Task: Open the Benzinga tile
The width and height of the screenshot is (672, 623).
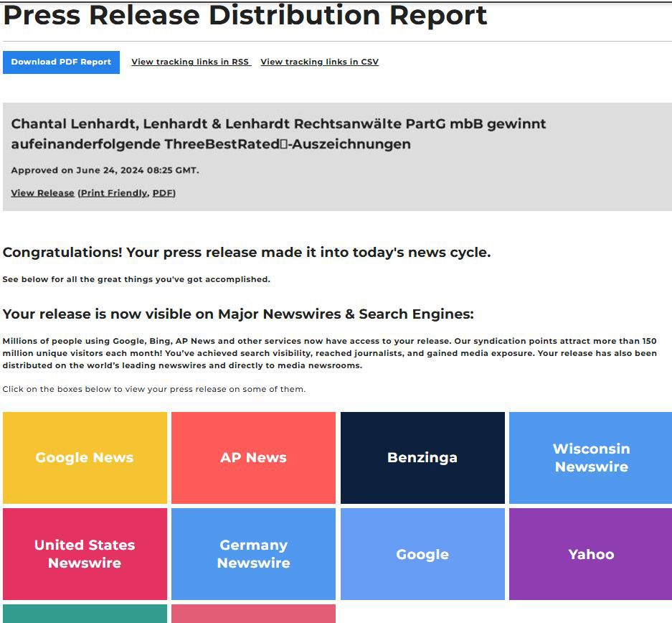Action: click(422, 457)
